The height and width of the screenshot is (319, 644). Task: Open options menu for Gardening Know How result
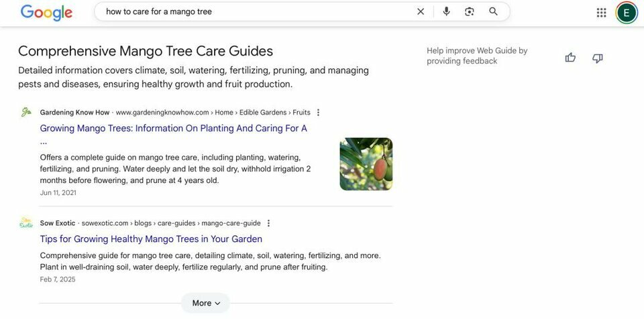pos(319,113)
